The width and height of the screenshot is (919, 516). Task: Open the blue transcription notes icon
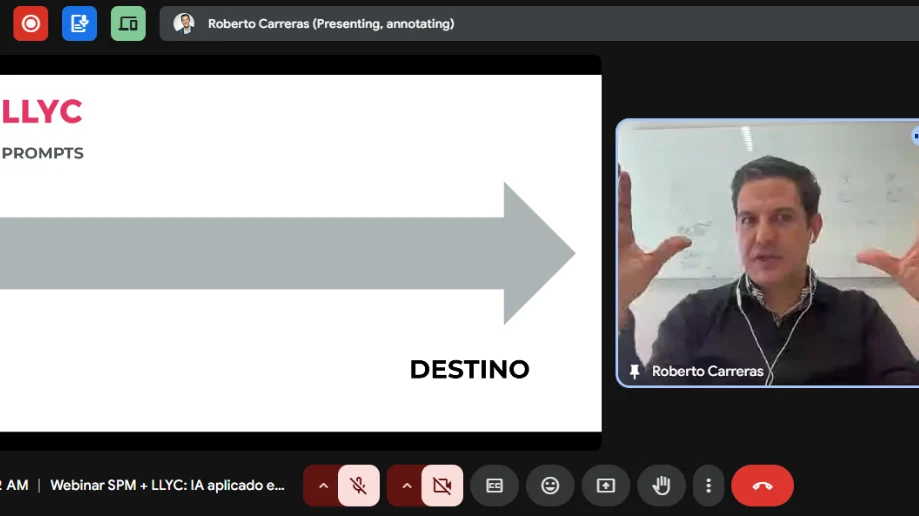[x=79, y=23]
